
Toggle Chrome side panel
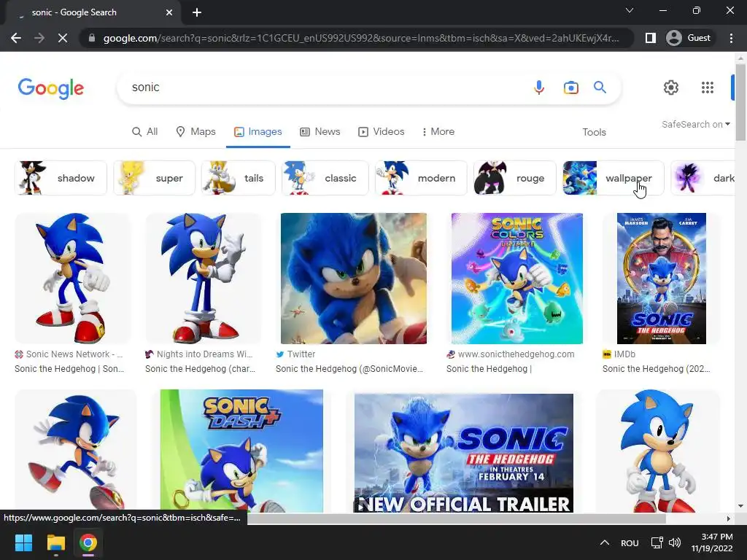650,38
